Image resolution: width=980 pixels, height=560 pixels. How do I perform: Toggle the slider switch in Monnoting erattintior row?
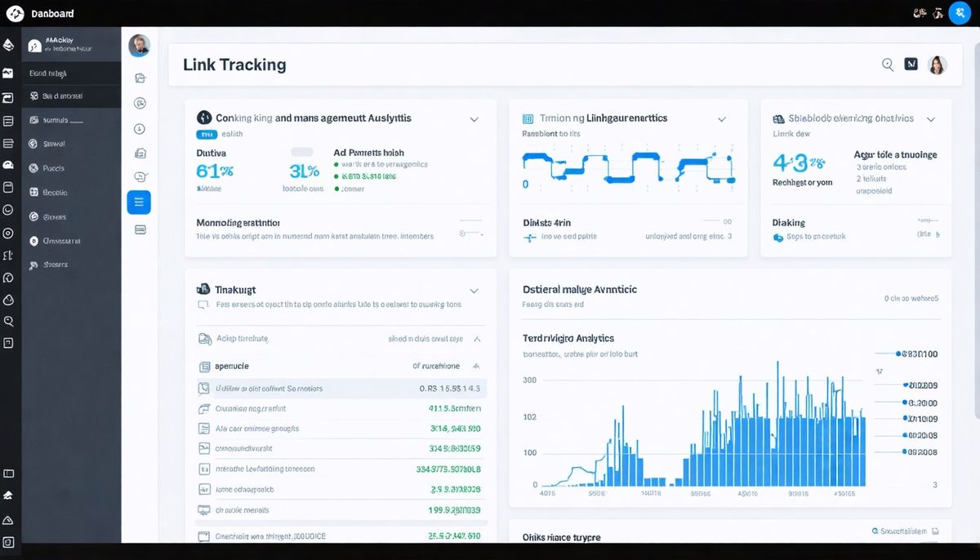coord(470,234)
